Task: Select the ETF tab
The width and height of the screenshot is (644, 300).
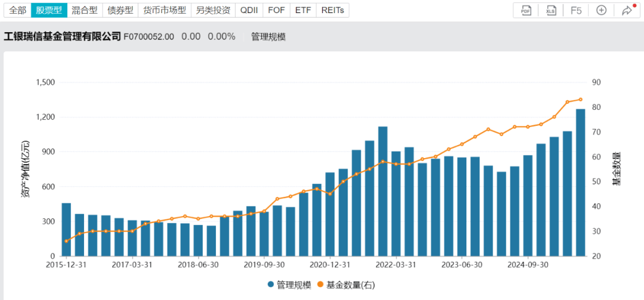Action: pos(303,10)
